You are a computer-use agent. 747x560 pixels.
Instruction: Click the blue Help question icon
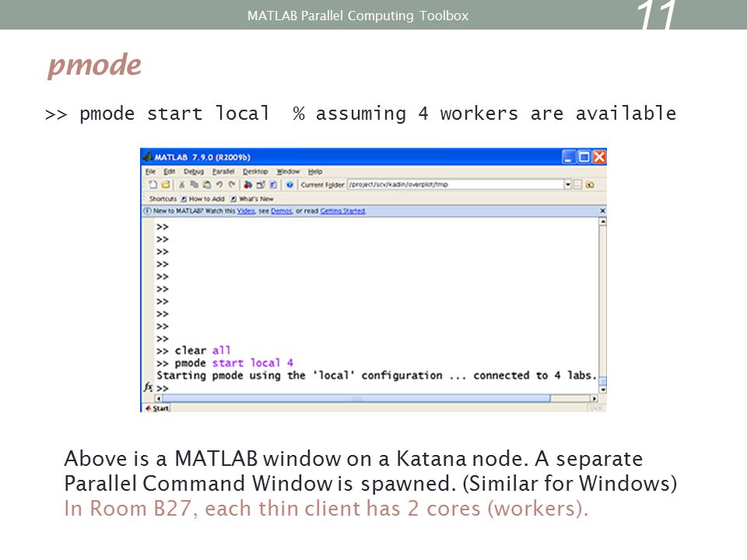click(289, 184)
